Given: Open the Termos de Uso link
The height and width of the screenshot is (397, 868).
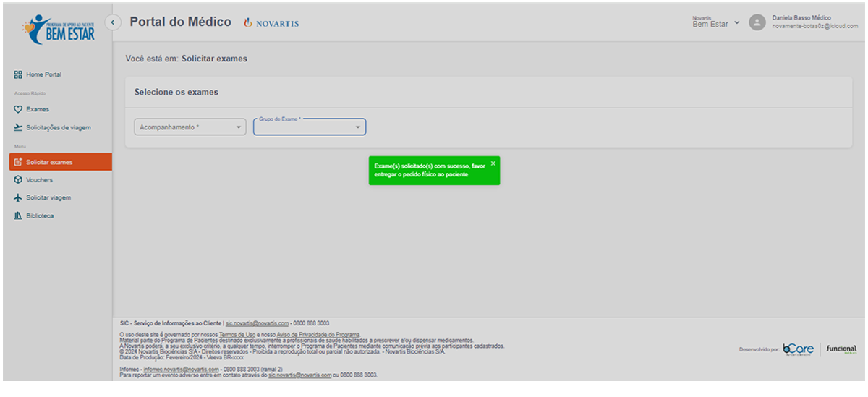Looking at the screenshot, I should point(237,335).
